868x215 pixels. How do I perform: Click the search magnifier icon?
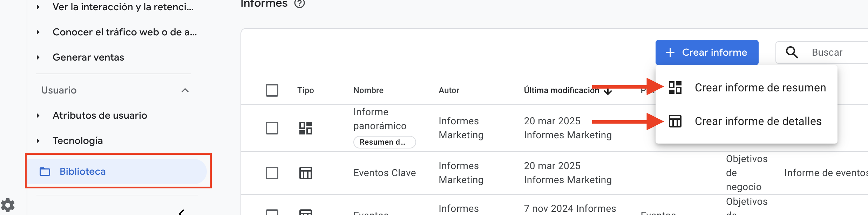[792, 53]
